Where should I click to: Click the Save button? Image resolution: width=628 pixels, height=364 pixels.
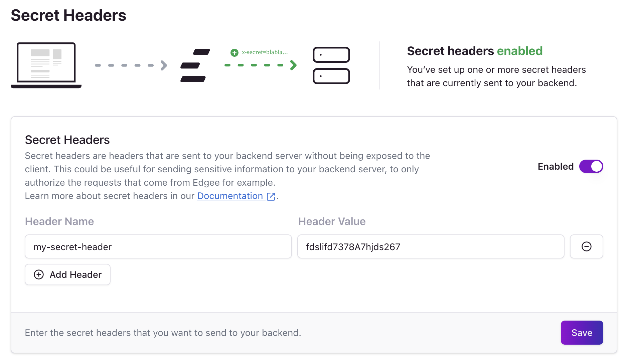582,332
